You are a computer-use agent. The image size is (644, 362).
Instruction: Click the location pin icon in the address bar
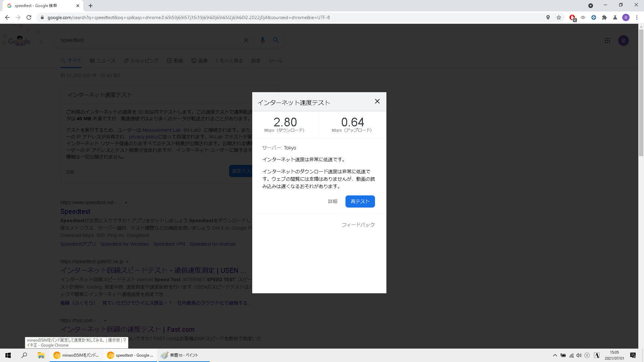tap(548, 17)
